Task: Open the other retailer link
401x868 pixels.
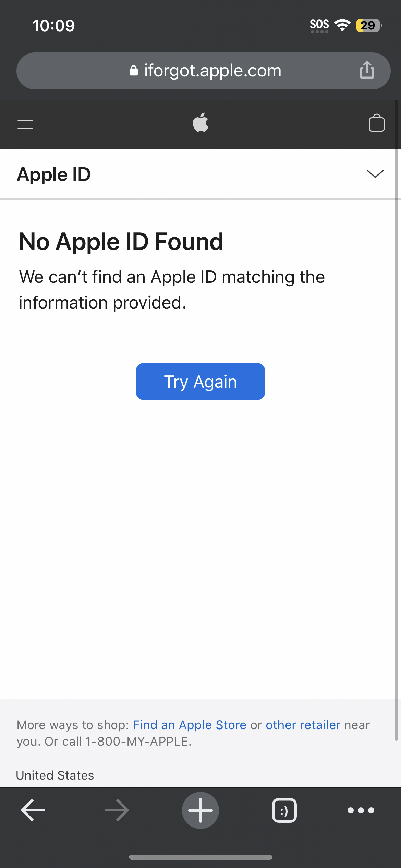Action: coord(303,725)
